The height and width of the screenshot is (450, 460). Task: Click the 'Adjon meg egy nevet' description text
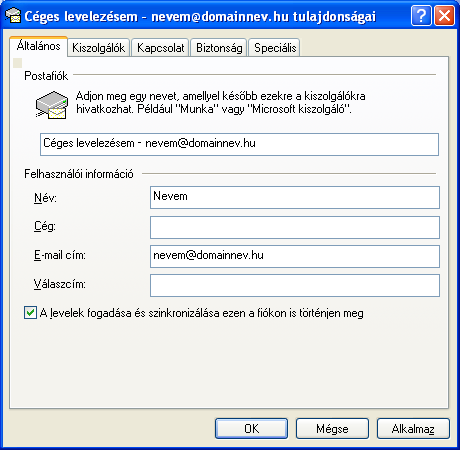(x=221, y=103)
